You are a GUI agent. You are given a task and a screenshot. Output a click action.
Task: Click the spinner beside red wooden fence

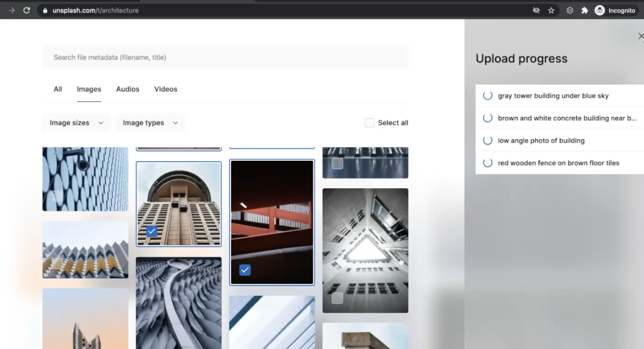(488, 163)
